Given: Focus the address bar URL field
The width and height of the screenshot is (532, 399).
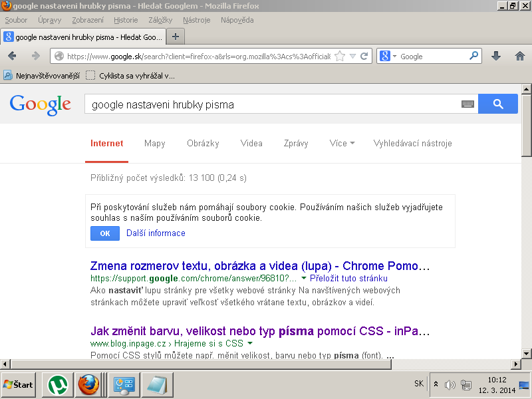Looking at the screenshot, I should tap(198, 56).
